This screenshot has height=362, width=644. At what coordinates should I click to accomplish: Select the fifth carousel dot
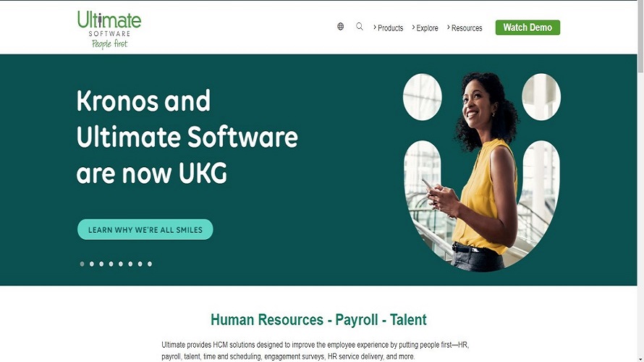pyautogui.click(x=121, y=264)
